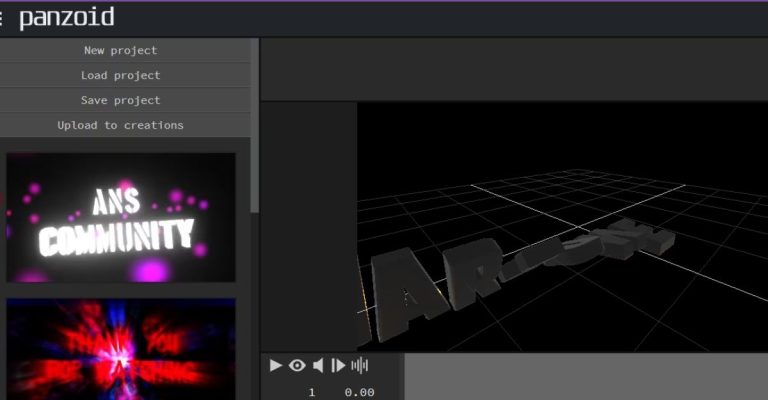Mute audio with the speaker icon

pos(318,365)
